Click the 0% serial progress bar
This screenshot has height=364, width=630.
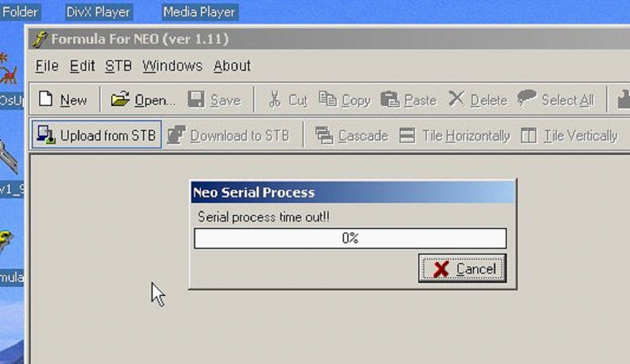(x=350, y=238)
